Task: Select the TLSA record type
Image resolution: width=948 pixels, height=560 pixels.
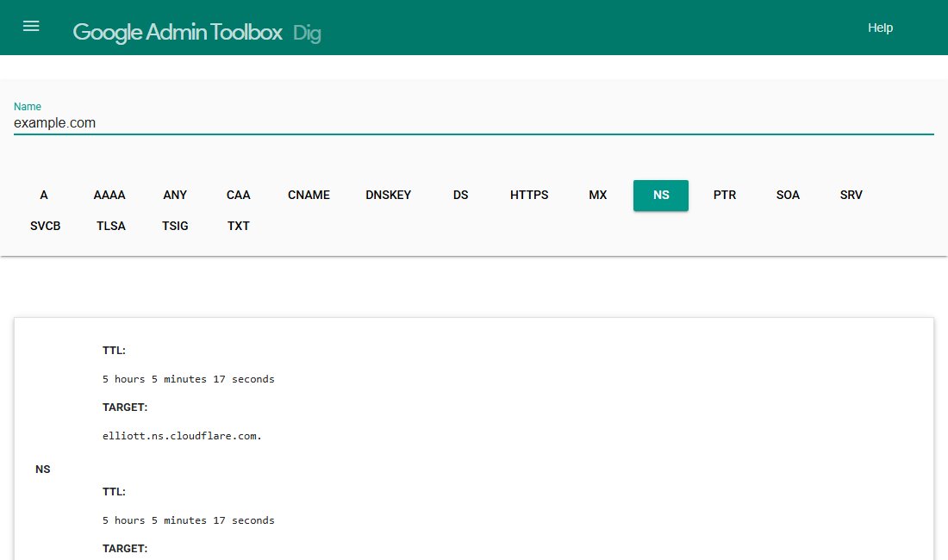Action: pos(111,226)
